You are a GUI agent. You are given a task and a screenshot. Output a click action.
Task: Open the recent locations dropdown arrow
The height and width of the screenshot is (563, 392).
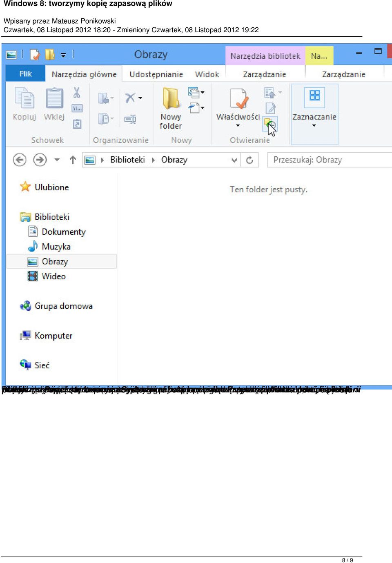click(x=57, y=160)
